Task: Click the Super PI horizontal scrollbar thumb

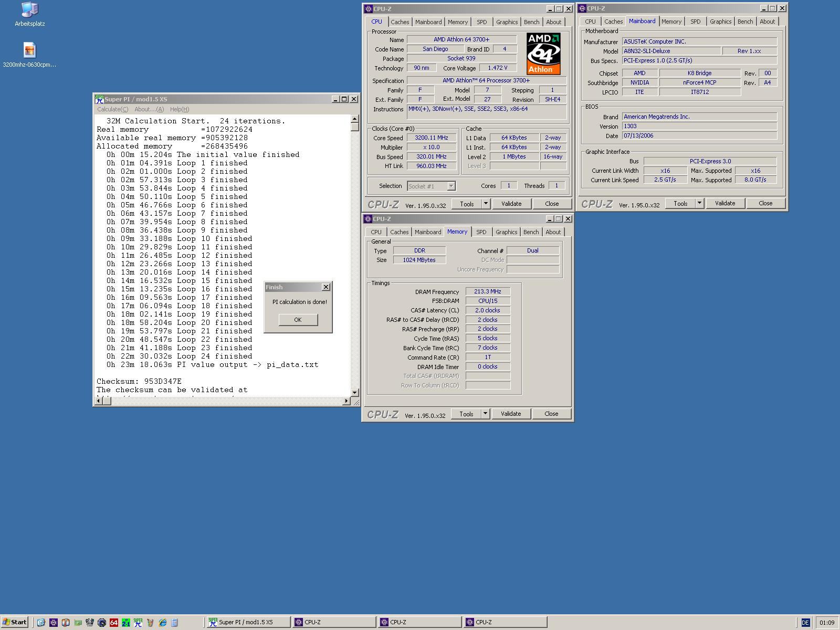Action: pyautogui.click(x=107, y=401)
